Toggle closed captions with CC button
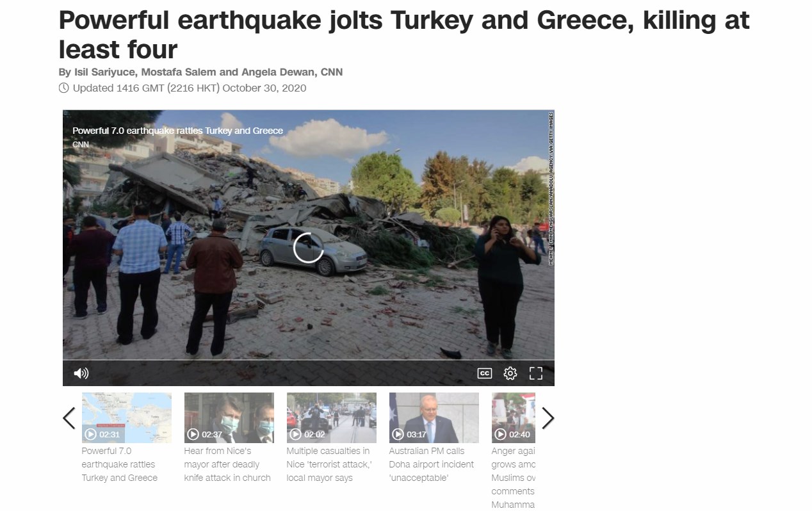 [485, 373]
